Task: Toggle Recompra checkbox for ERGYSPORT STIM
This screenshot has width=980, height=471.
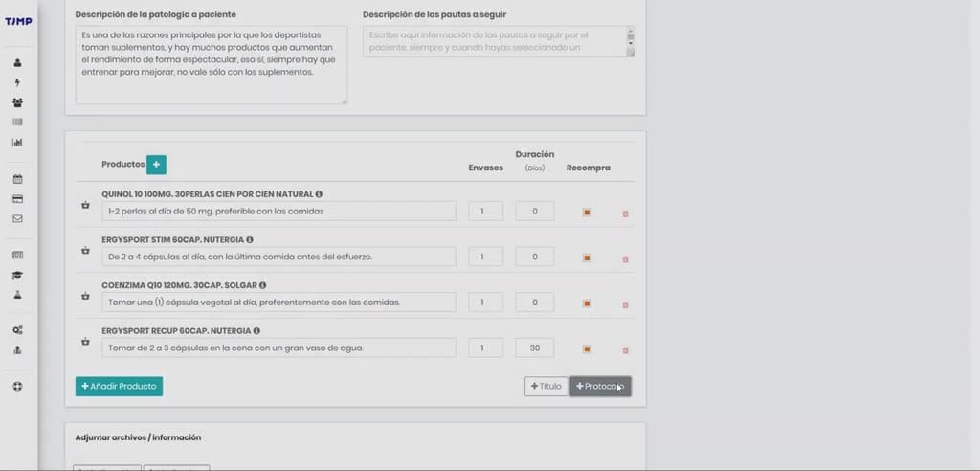Action: click(587, 258)
